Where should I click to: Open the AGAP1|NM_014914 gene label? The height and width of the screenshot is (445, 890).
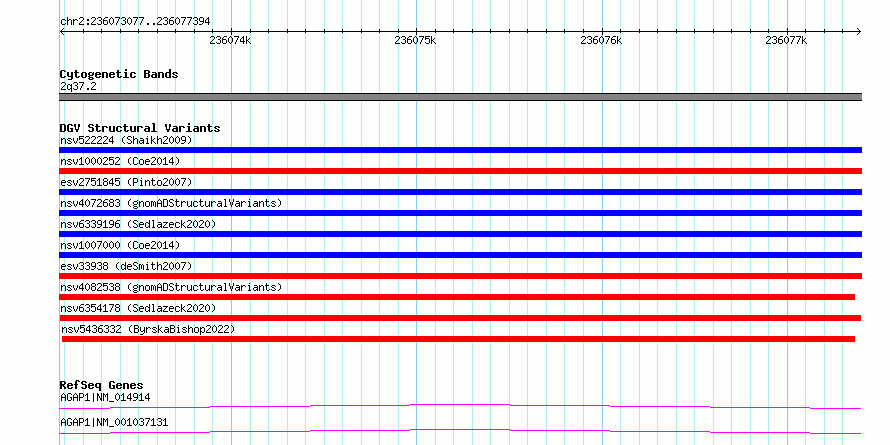click(105, 397)
